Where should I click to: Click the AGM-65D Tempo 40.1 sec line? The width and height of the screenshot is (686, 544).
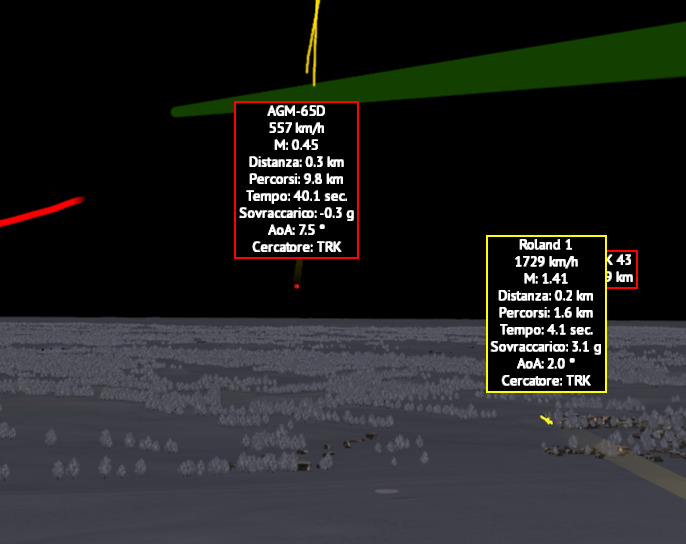click(296, 196)
